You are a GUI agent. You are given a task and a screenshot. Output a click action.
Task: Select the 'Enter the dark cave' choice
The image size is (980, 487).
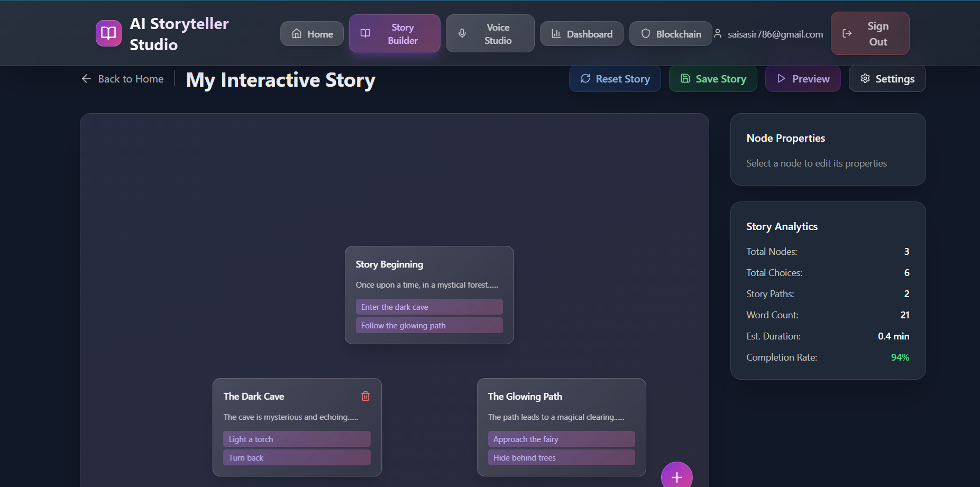pyautogui.click(x=429, y=307)
